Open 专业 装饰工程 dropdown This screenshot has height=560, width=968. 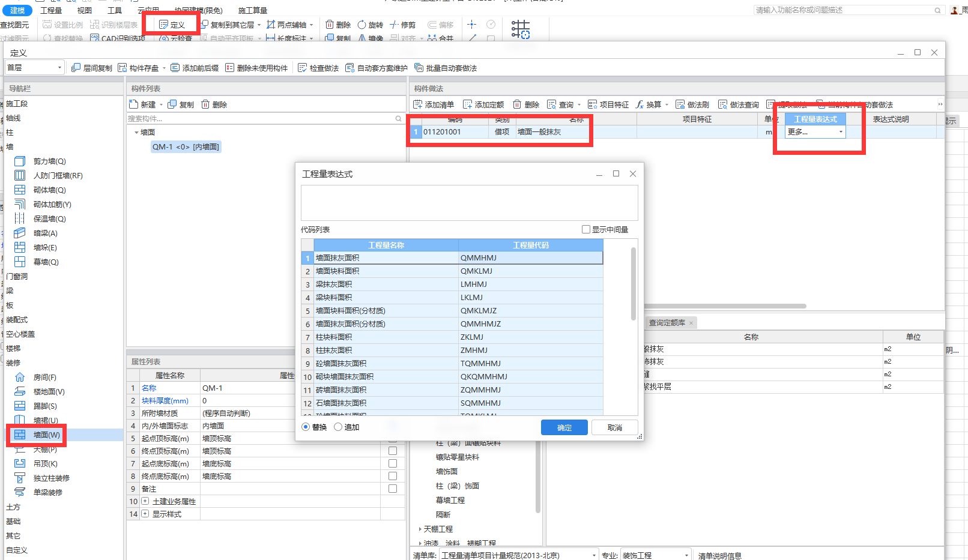tap(656, 555)
